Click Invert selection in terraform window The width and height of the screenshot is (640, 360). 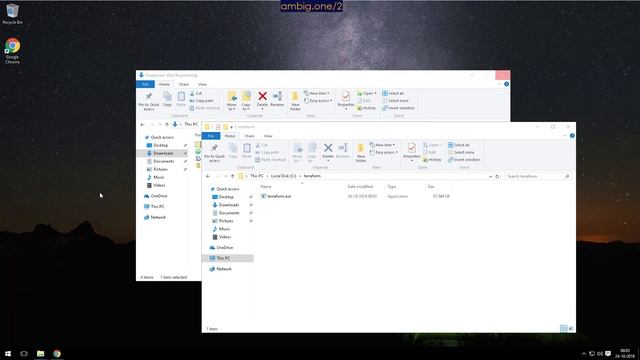pos(464,160)
